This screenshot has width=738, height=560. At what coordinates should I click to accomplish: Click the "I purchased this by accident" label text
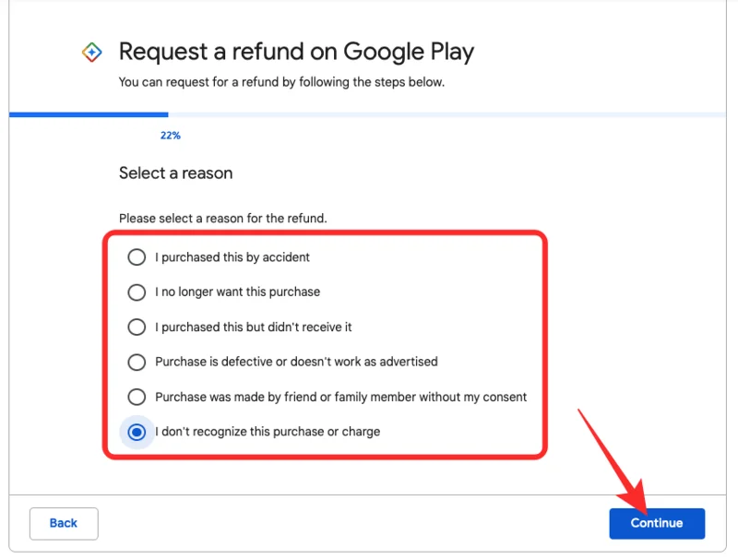point(232,257)
